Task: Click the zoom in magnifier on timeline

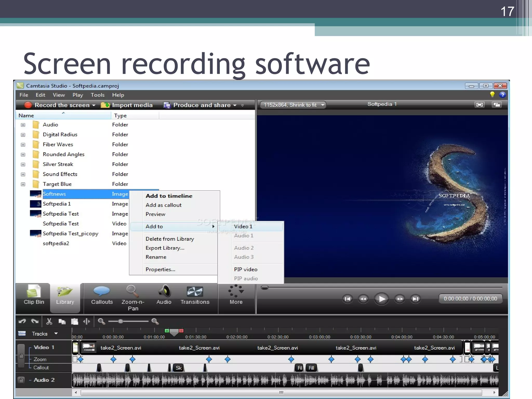Action: (155, 321)
